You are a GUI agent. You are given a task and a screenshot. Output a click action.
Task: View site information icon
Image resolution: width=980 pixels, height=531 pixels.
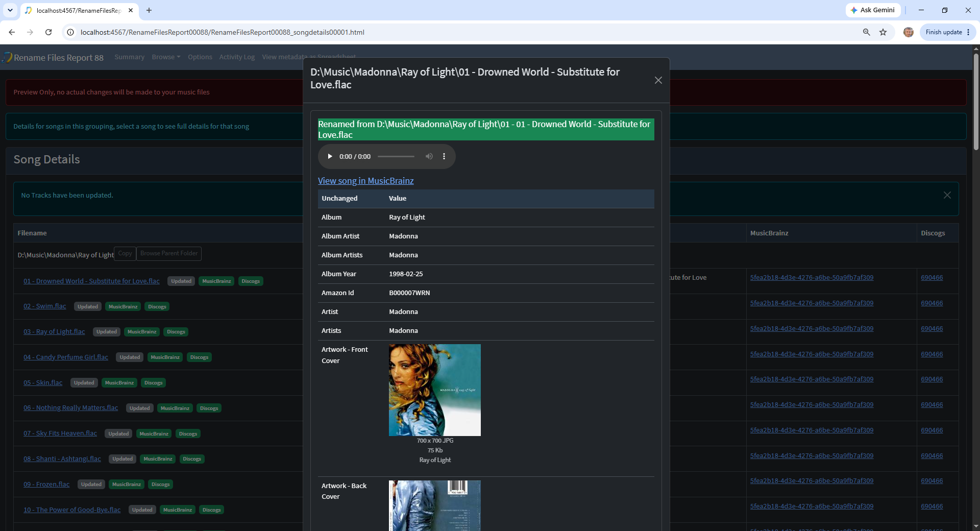click(x=70, y=32)
